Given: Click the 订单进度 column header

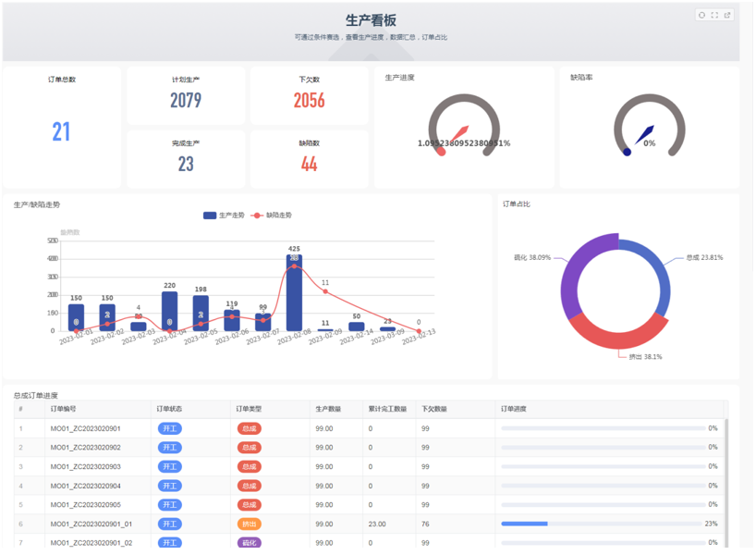Looking at the screenshot, I should [514, 409].
